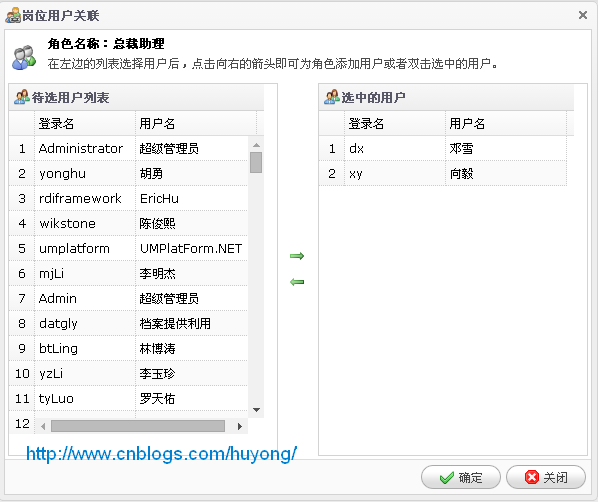Close the dialog with the X icon
This screenshot has height=502, width=598.
coord(583,15)
